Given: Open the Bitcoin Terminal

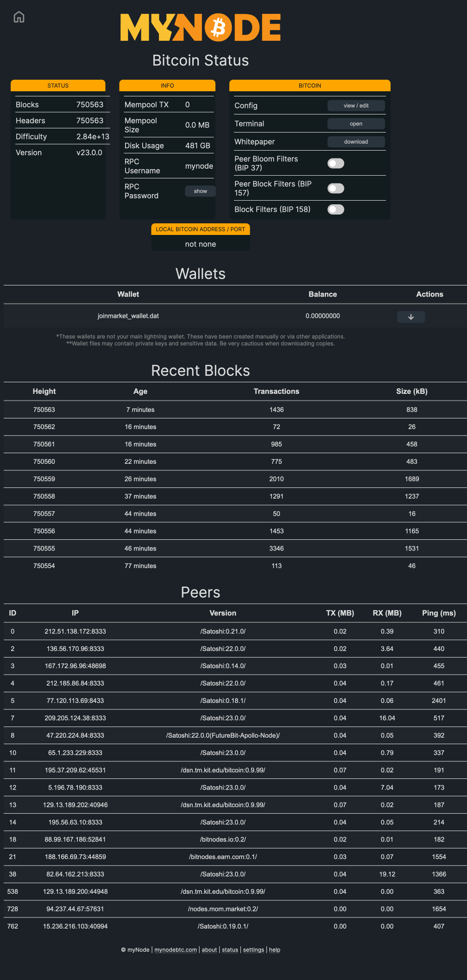Looking at the screenshot, I should pyautogui.click(x=356, y=124).
